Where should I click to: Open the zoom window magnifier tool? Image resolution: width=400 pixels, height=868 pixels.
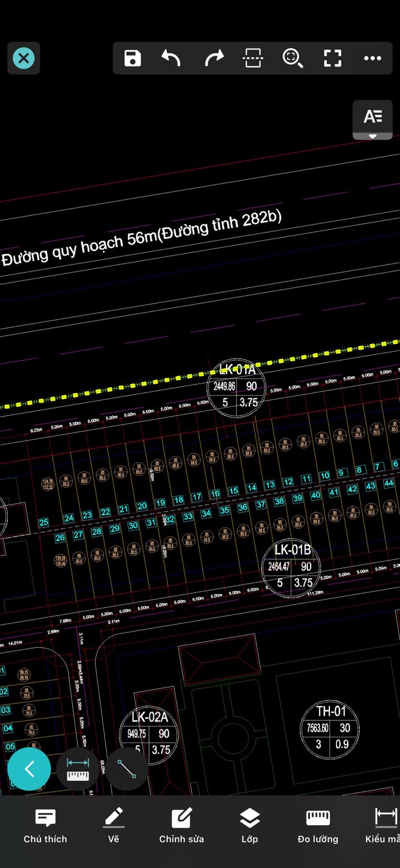click(x=292, y=58)
